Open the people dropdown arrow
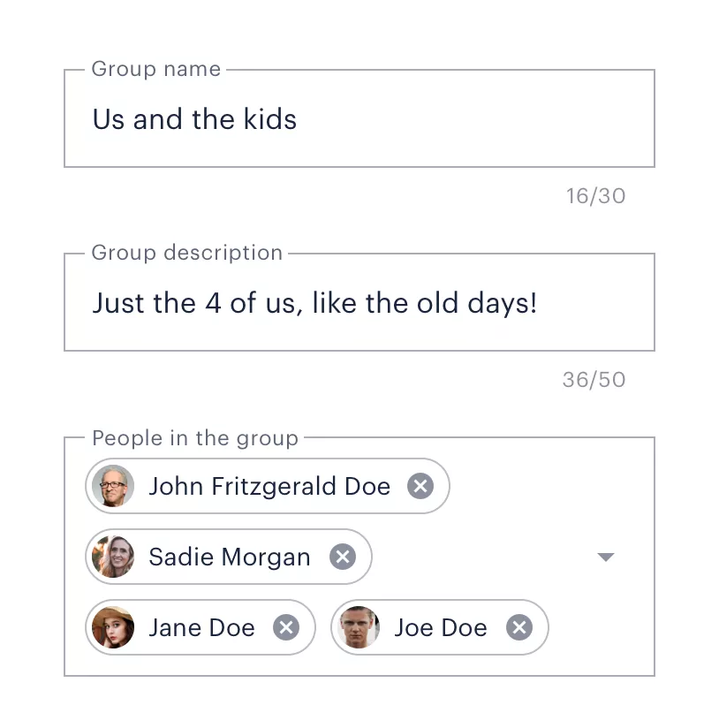The width and height of the screenshot is (719, 728). (x=606, y=557)
